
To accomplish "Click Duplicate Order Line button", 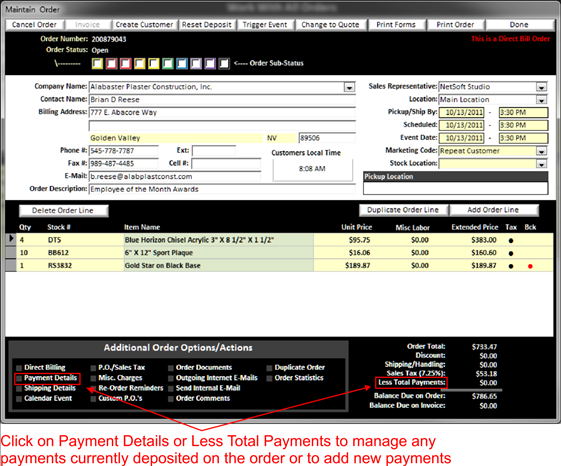I will [x=403, y=210].
